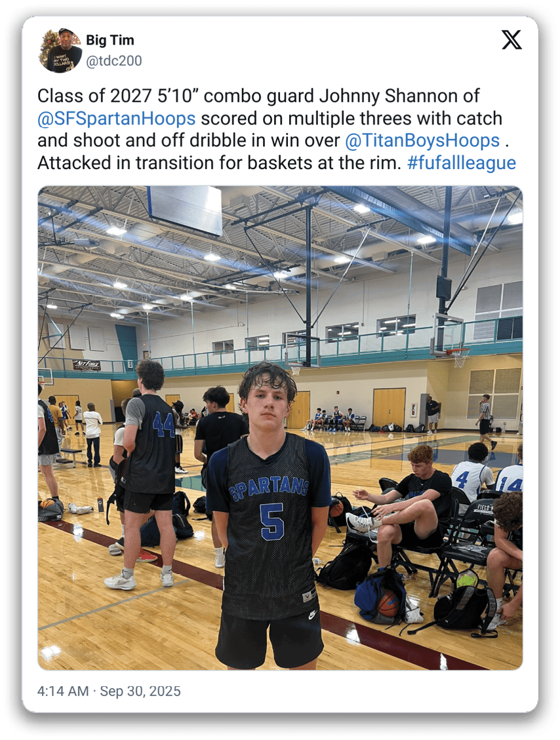Click the 4:14 AM timestamp
Image resolution: width=560 pixels, height=740 pixels.
tap(63, 691)
